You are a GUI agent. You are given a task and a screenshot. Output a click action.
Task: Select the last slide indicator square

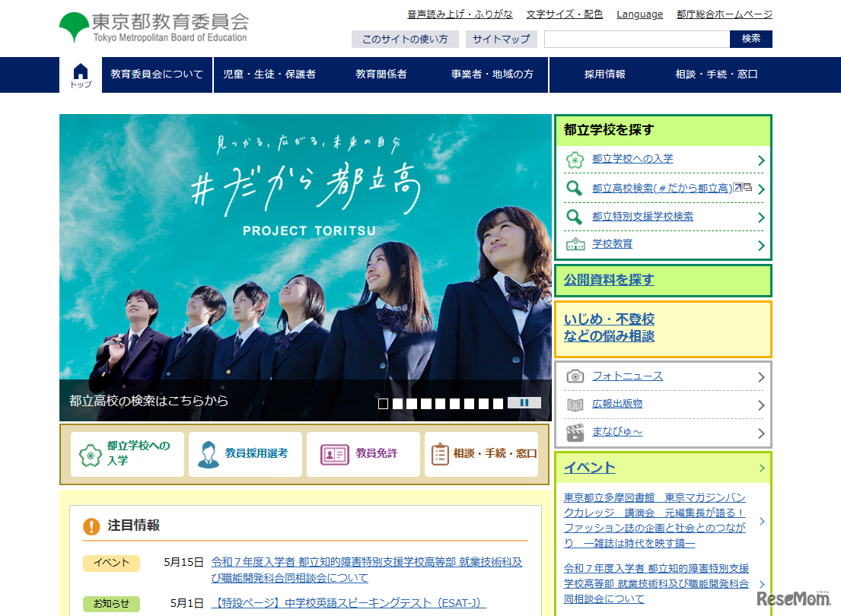tap(498, 404)
